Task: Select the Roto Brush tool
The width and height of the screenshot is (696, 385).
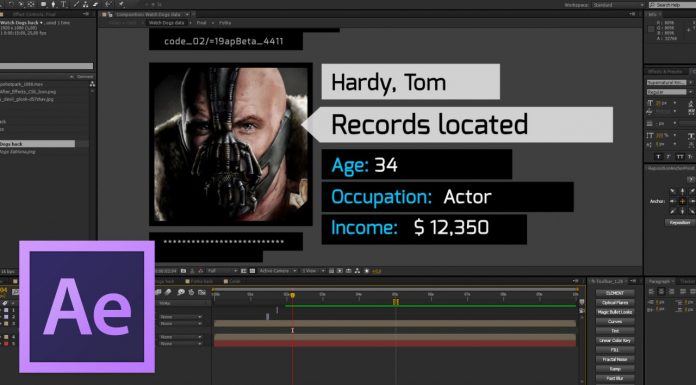Action: point(108,4)
